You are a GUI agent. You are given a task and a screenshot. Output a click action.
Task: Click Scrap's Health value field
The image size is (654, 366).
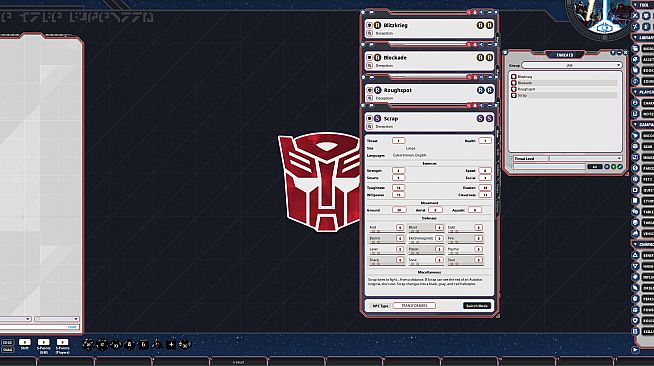(485, 141)
